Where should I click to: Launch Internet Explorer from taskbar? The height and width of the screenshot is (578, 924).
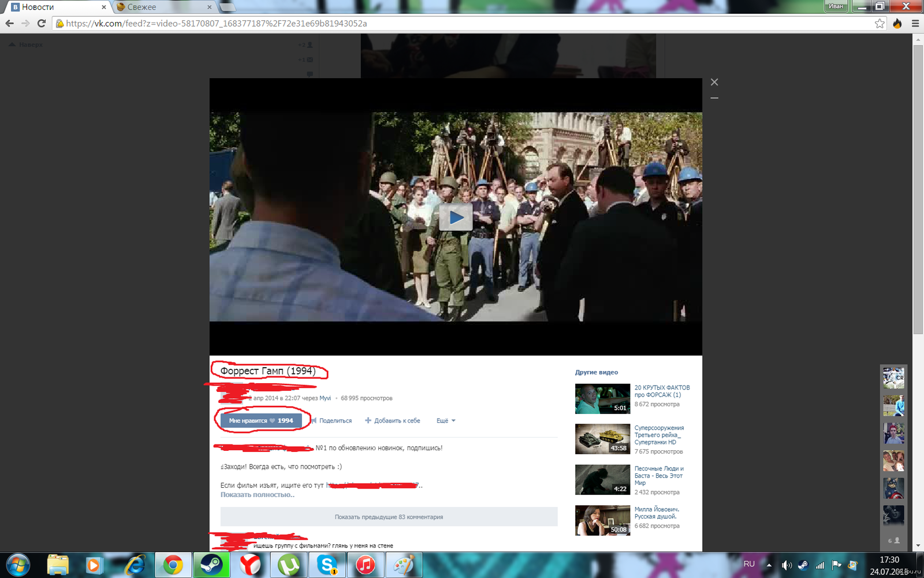135,565
